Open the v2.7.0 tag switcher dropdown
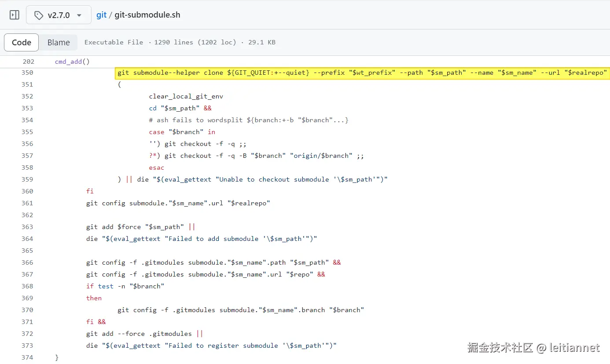610x364 pixels. coord(59,15)
